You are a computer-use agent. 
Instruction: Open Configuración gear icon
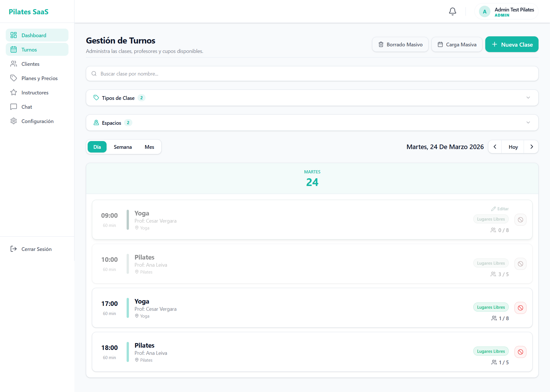point(13,121)
